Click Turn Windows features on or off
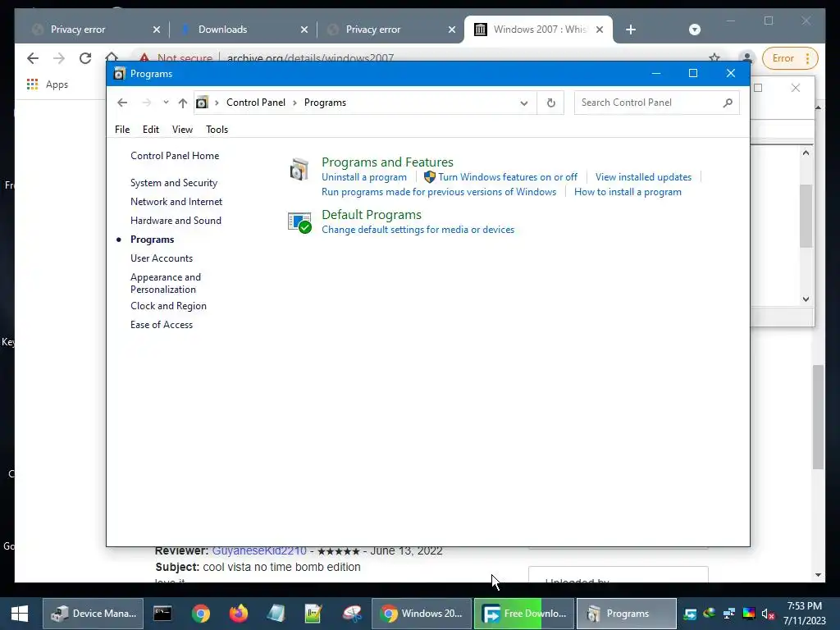 508,177
